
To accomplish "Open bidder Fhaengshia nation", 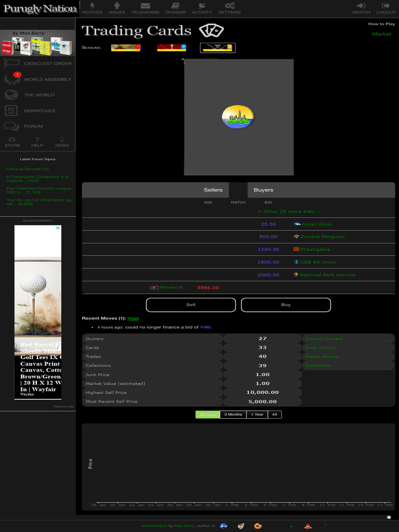I will coord(315,249).
